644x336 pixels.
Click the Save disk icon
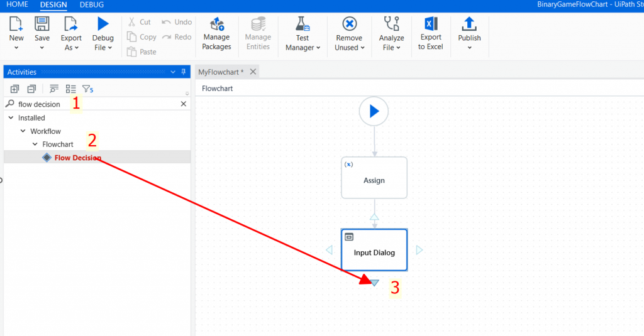(x=42, y=24)
